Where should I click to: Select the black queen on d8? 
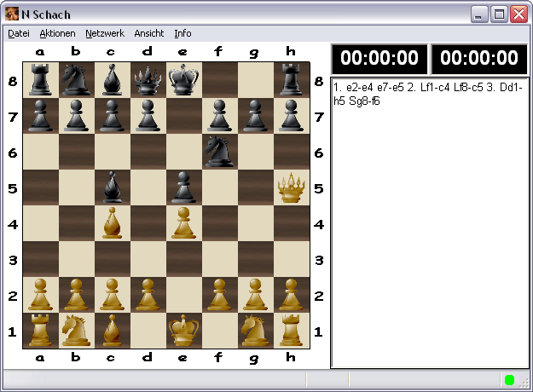pos(148,80)
